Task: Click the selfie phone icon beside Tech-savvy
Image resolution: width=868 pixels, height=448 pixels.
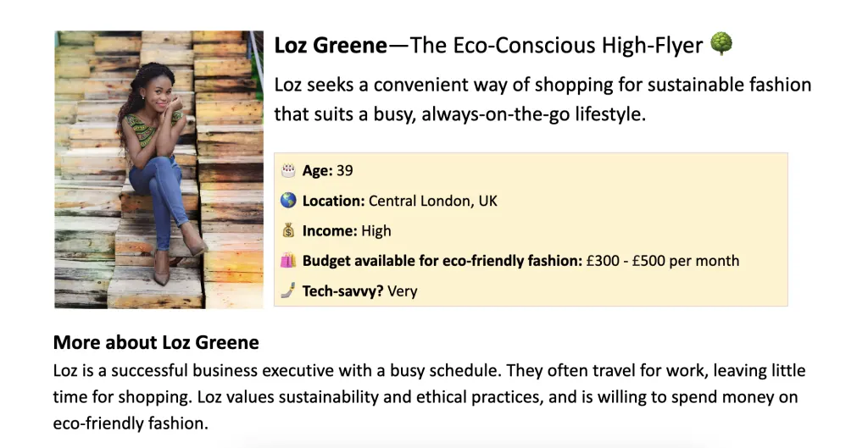Action: click(288, 291)
